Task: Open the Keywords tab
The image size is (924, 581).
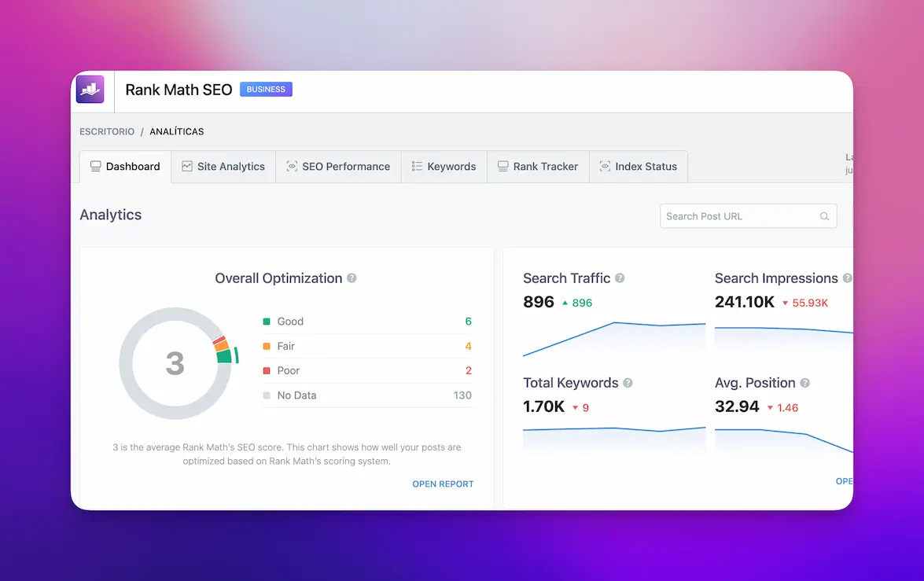Action: tap(444, 167)
